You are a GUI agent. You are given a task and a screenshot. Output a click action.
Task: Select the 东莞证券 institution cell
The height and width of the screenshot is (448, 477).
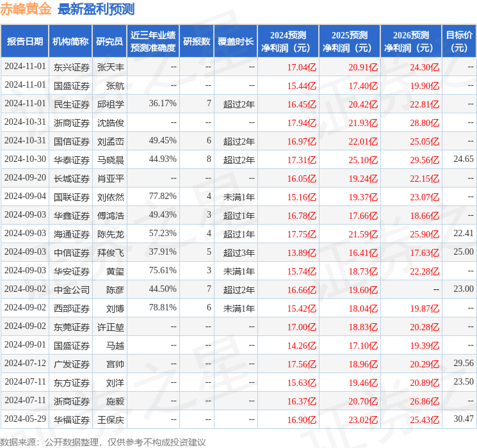point(72,327)
